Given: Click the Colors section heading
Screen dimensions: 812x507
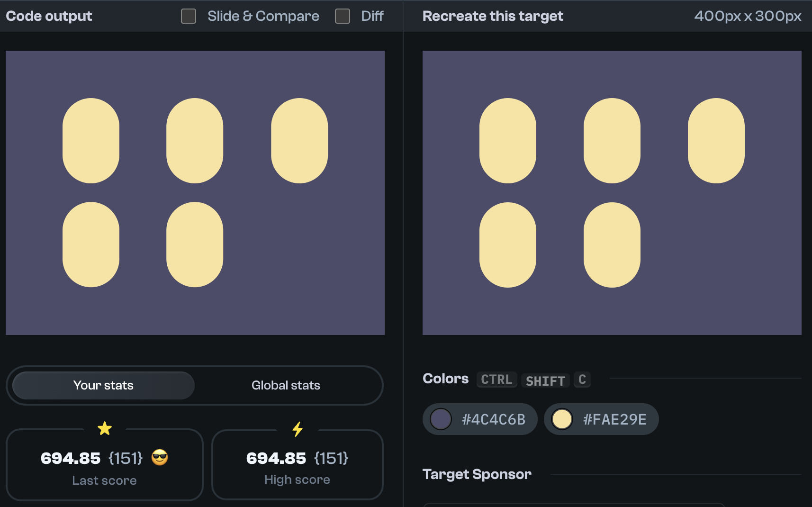Looking at the screenshot, I should pos(445,379).
